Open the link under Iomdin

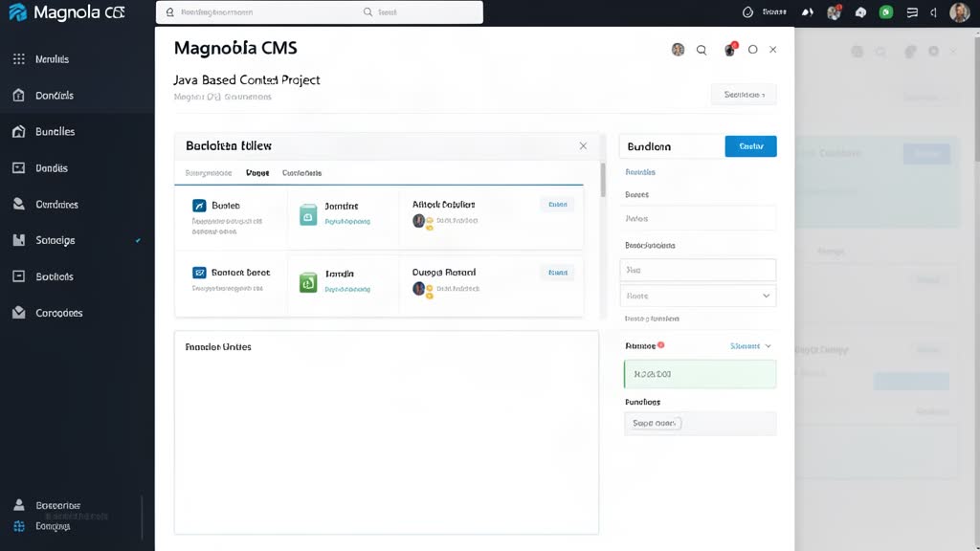[347, 289]
